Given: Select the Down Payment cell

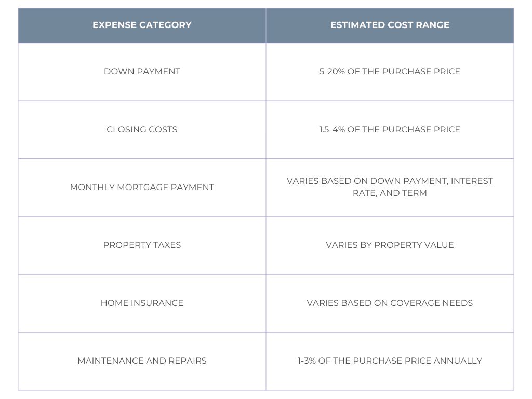Looking at the screenshot, I should tap(142, 72).
